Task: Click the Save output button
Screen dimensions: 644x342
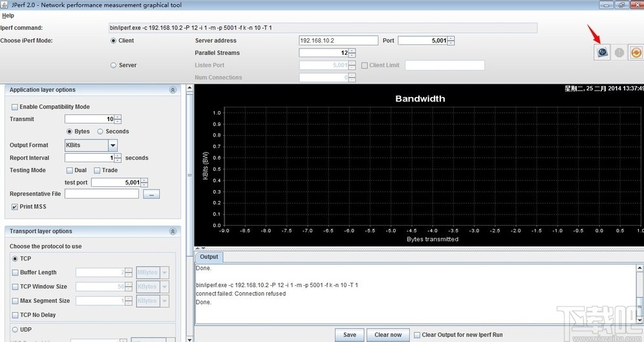Action: tap(350, 335)
